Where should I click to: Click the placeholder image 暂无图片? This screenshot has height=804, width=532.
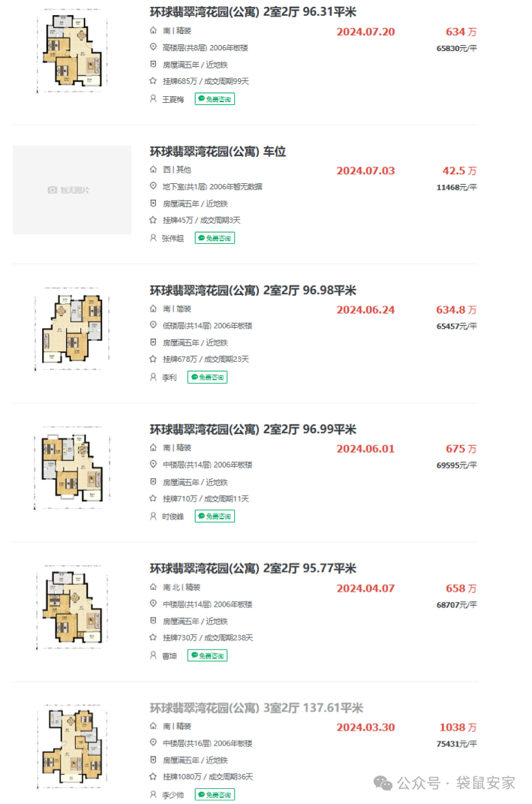[x=72, y=190]
